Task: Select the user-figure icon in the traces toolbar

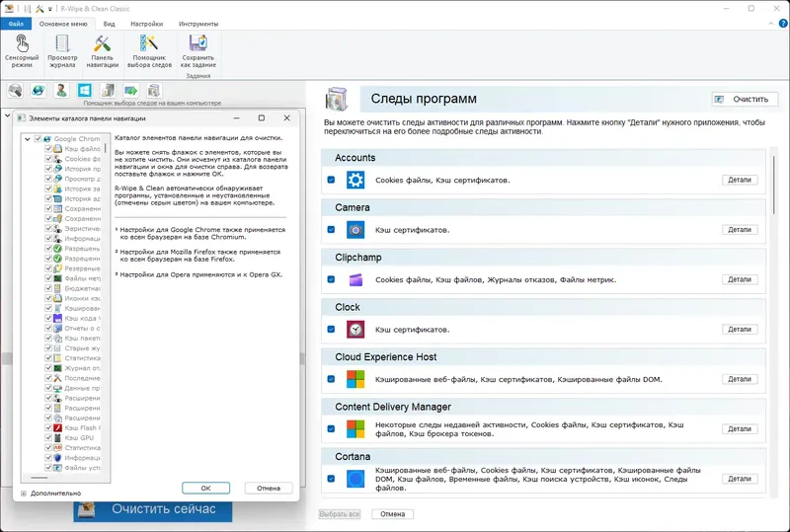Action: (61, 91)
